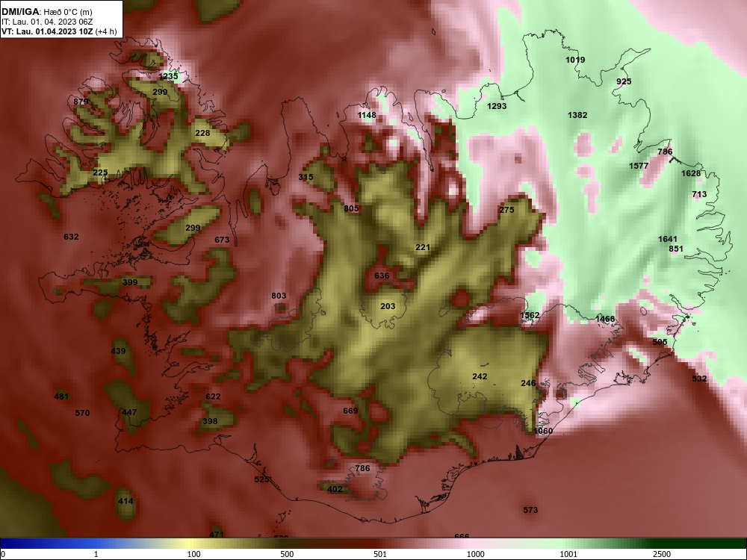This screenshot has height=560, width=747.
Task: Select the 851 map value
Action: point(675,249)
